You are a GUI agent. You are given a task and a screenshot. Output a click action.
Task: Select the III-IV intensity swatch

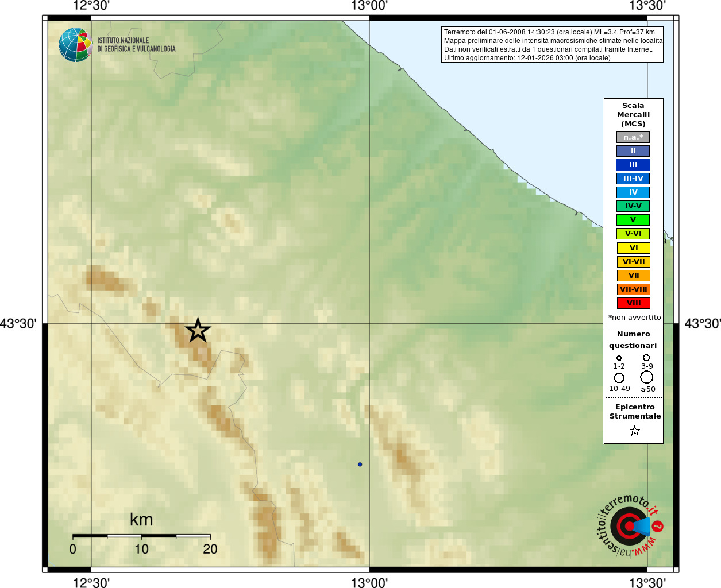(633, 179)
